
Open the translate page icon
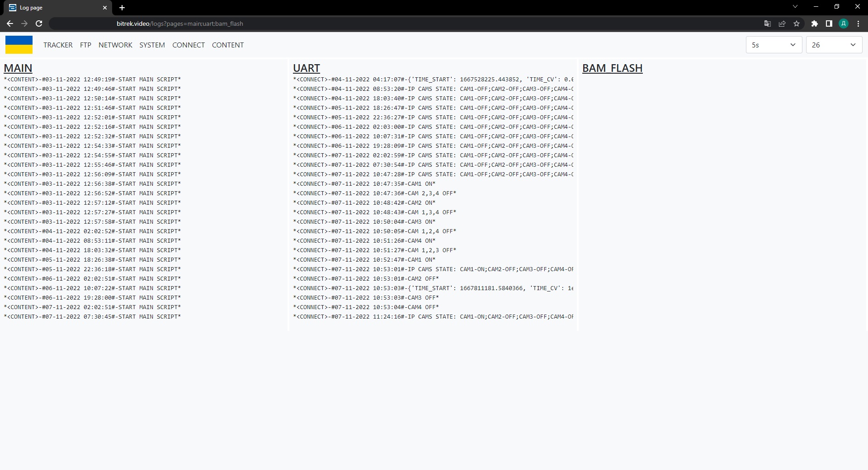[x=767, y=23]
